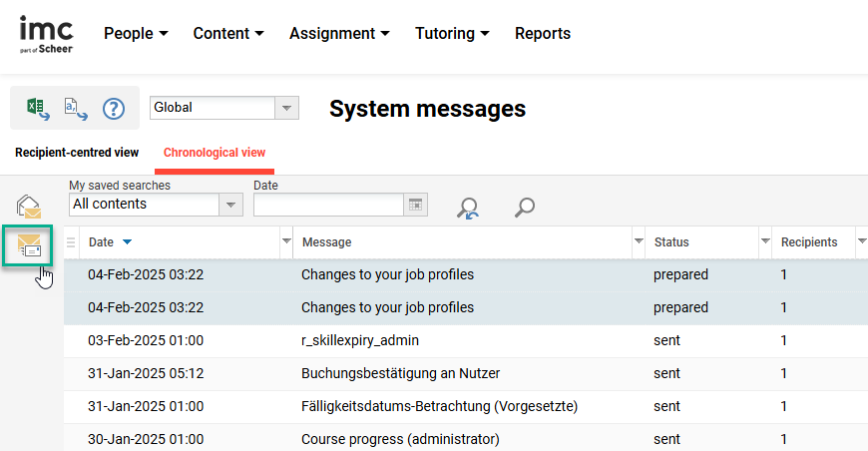Open the Reports page
Image resolution: width=868 pixels, height=451 pixels.
tap(543, 34)
